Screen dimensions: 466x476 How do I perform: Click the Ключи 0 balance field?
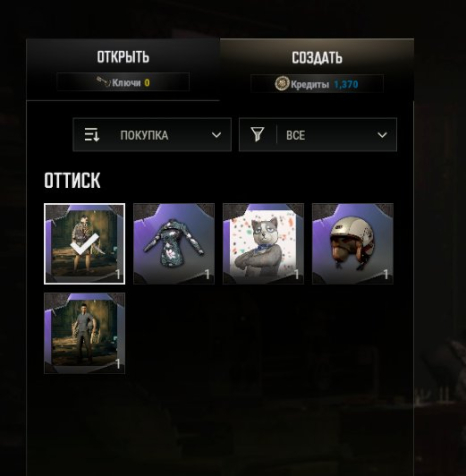click(123, 82)
